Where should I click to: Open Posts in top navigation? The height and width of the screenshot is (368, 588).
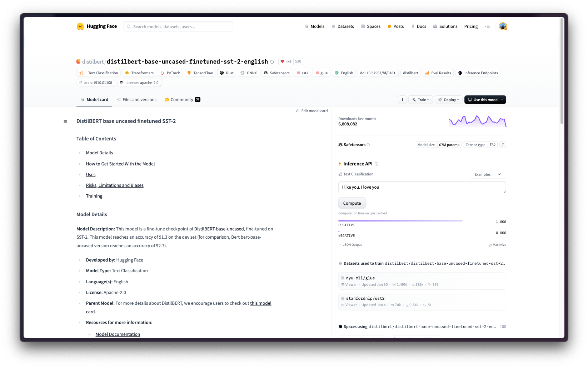(x=395, y=26)
